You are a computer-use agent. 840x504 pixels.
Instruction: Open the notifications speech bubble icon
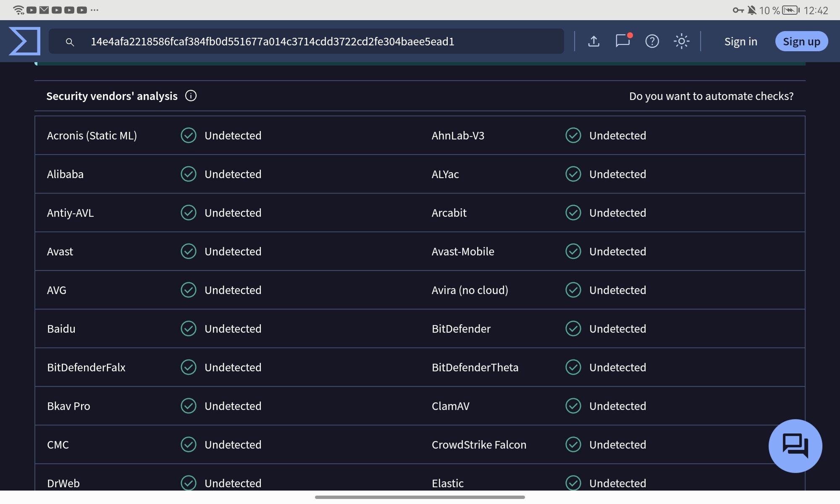[x=623, y=41]
